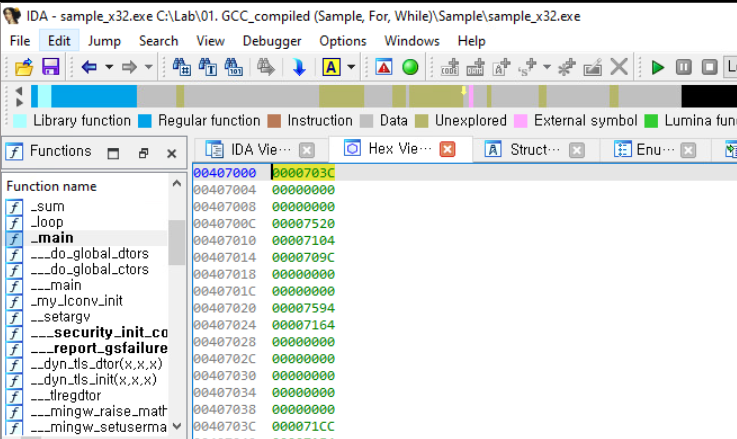Image resolution: width=737 pixels, height=439 pixels.
Task: Click the Convert to string icon
Action: [501, 67]
